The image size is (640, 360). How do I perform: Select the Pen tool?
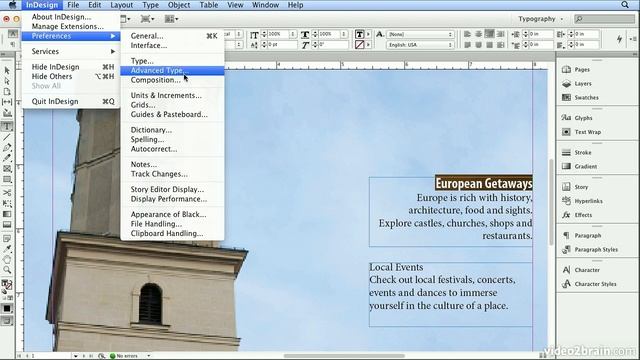click(7, 147)
